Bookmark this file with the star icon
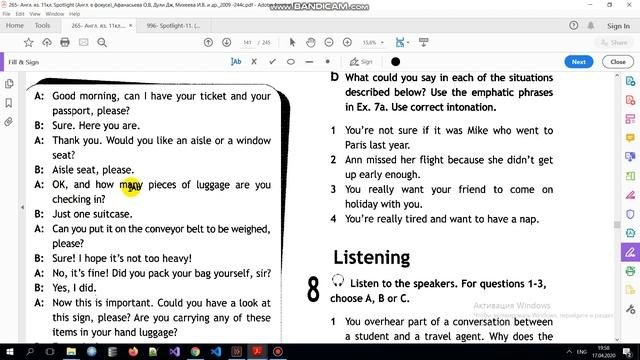640x360 pixels. [28, 42]
